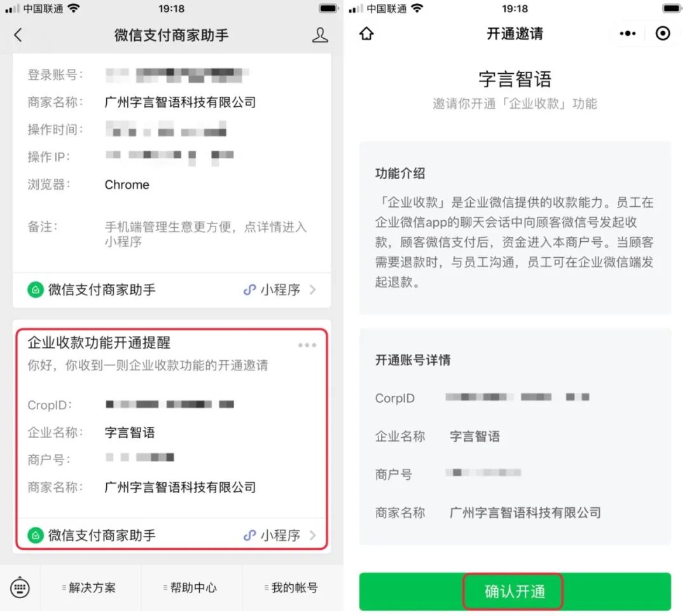Image resolution: width=687 pixels, height=616 pixels.
Task: Tap the 功能介绍 description panel
Action: point(515,228)
